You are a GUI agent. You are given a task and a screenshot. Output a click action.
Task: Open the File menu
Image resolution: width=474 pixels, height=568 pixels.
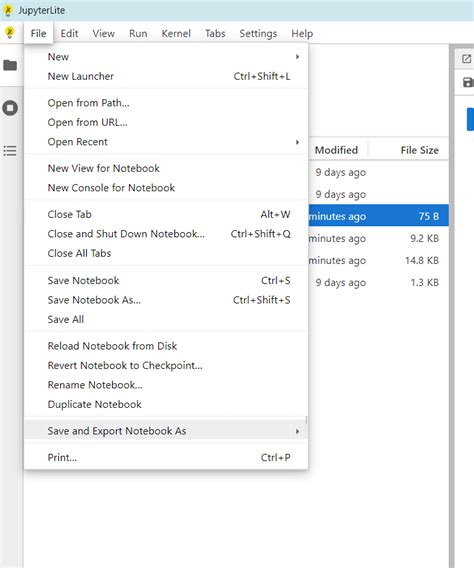[38, 33]
